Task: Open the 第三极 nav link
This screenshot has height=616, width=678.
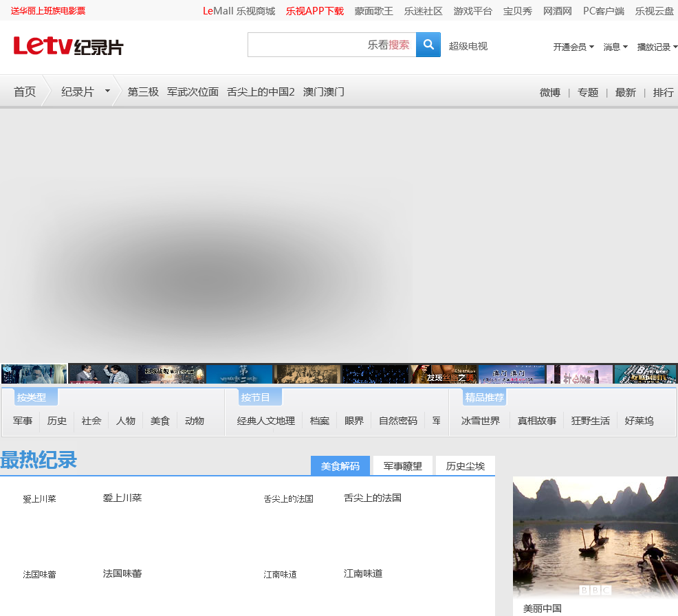Action: 143,91
